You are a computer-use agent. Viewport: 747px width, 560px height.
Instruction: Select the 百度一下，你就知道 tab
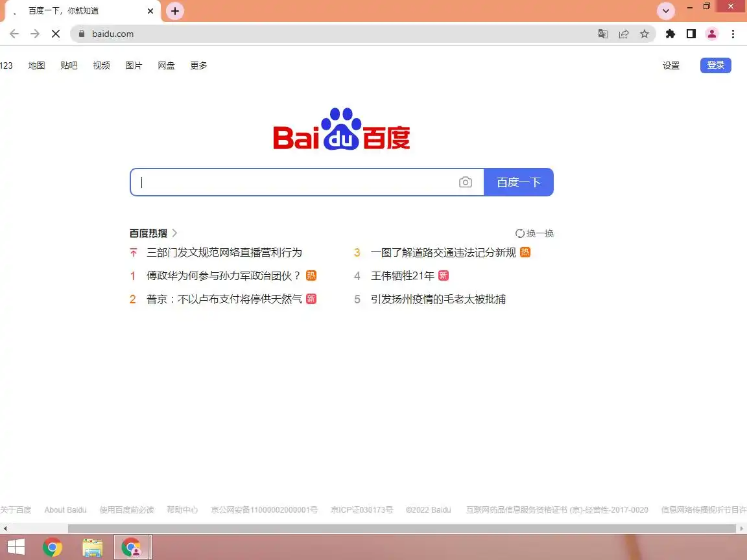84,11
